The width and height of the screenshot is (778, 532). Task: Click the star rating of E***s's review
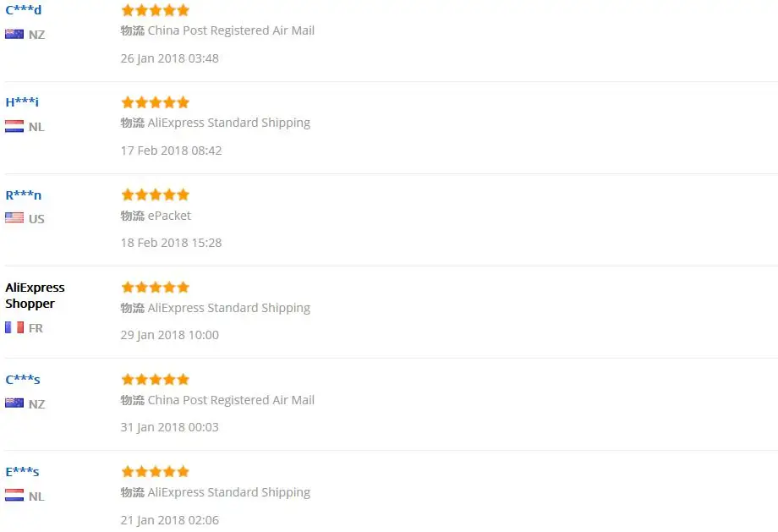[156, 471]
